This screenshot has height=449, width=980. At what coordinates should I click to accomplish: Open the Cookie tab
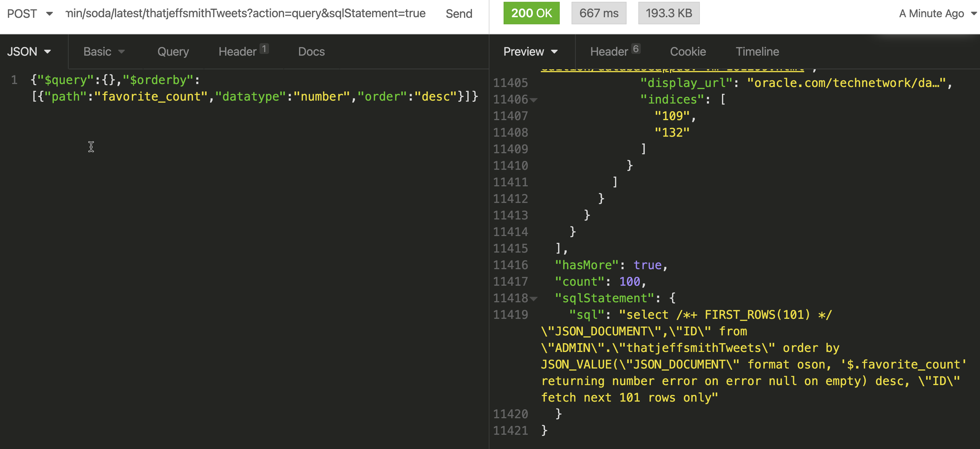click(688, 51)
